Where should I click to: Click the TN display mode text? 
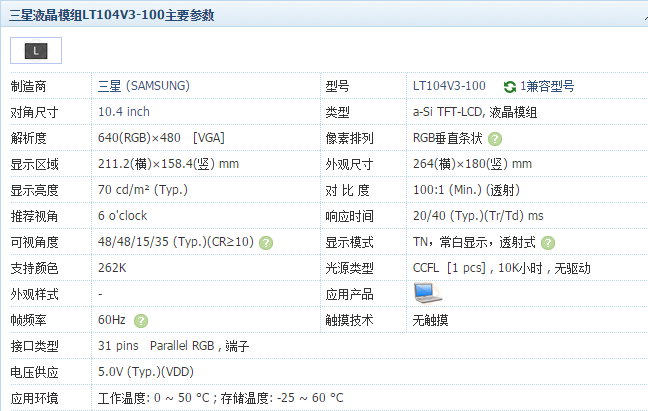click(x=421, y=242)
